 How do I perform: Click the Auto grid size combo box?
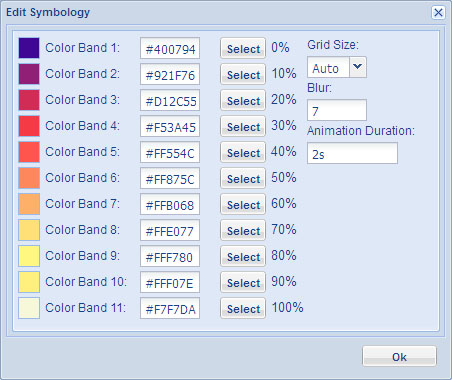[x=337, y=67]
